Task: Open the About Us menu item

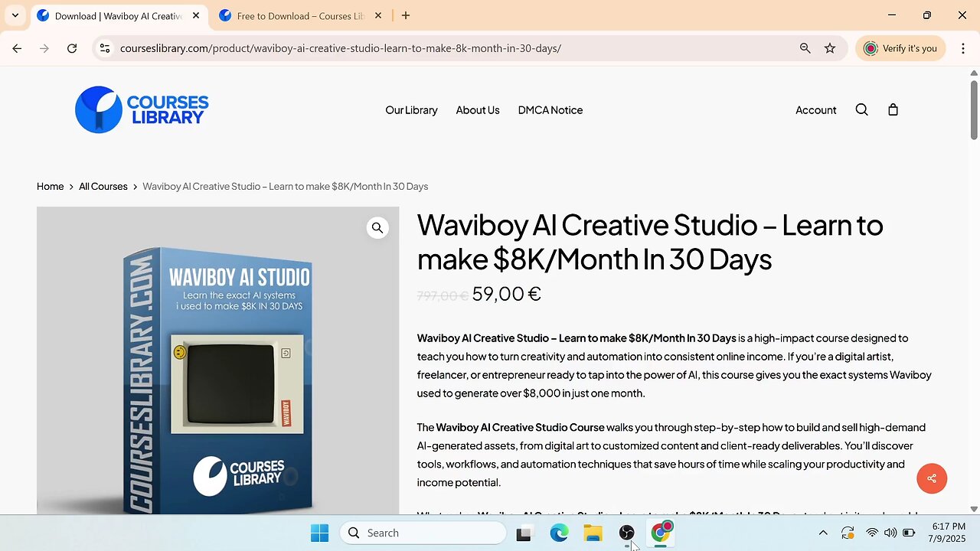Action: 478,110
